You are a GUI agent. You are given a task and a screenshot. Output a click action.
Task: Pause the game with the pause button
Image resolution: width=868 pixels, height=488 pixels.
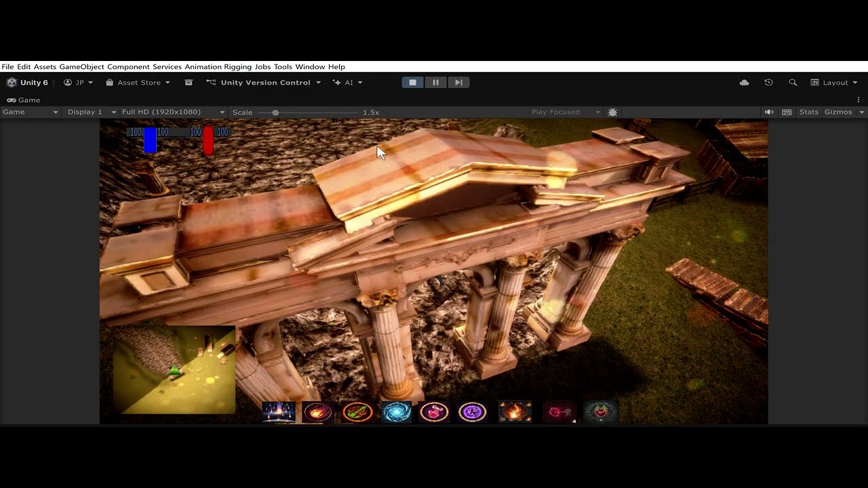tap(435, 83)
